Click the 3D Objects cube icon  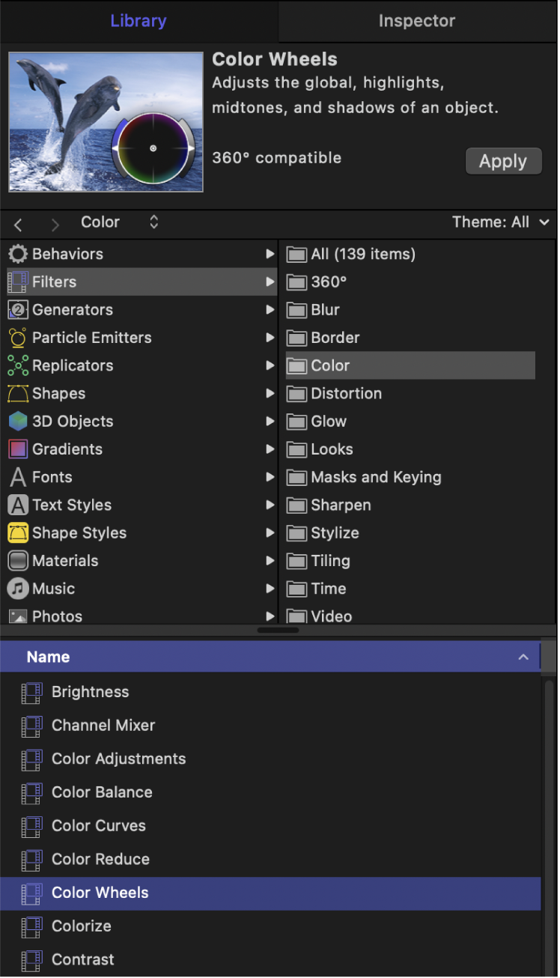17,421
